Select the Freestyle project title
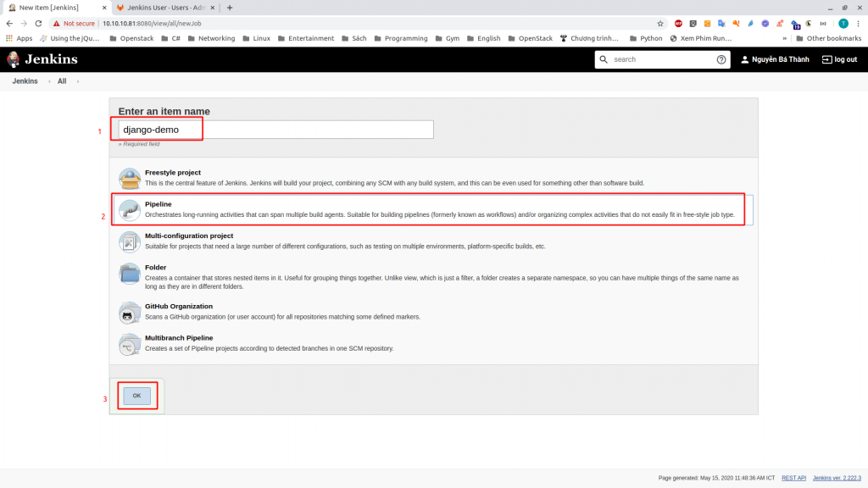The image size is (868, 488). coord(173,173)
